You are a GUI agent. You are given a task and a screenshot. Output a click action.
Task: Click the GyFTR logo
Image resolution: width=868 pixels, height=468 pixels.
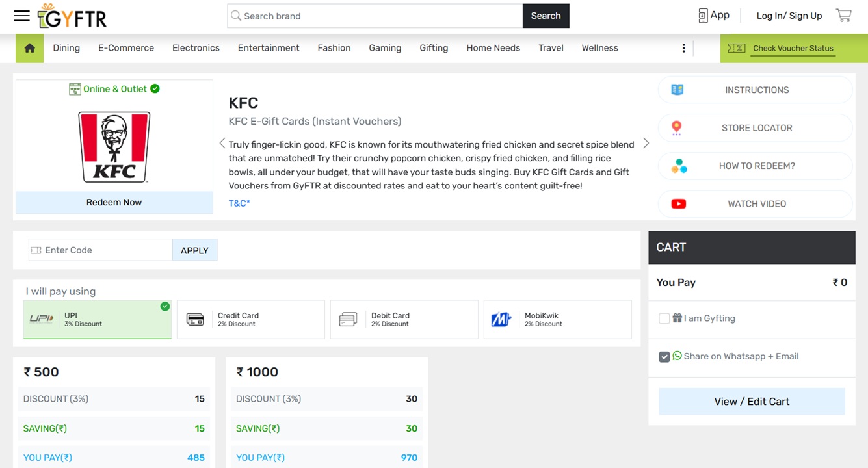[72, 16]
